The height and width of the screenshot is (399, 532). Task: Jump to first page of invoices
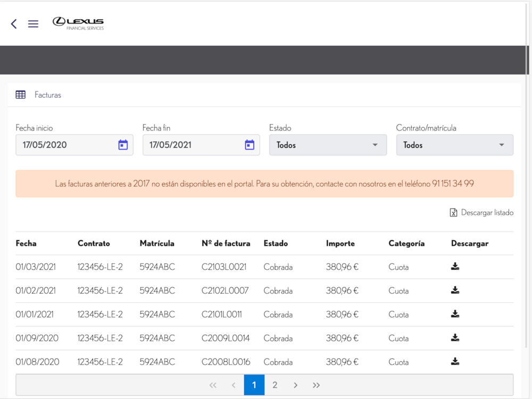point(213,385)
